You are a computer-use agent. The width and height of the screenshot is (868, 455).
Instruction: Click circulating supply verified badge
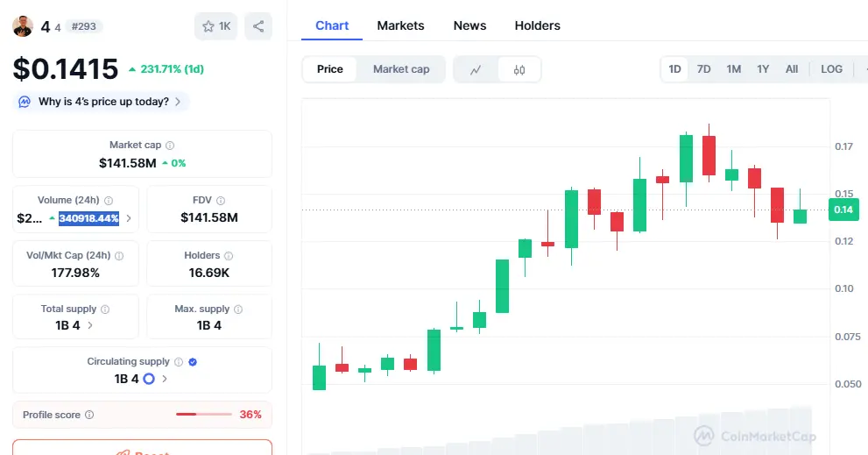click(193, 361)
